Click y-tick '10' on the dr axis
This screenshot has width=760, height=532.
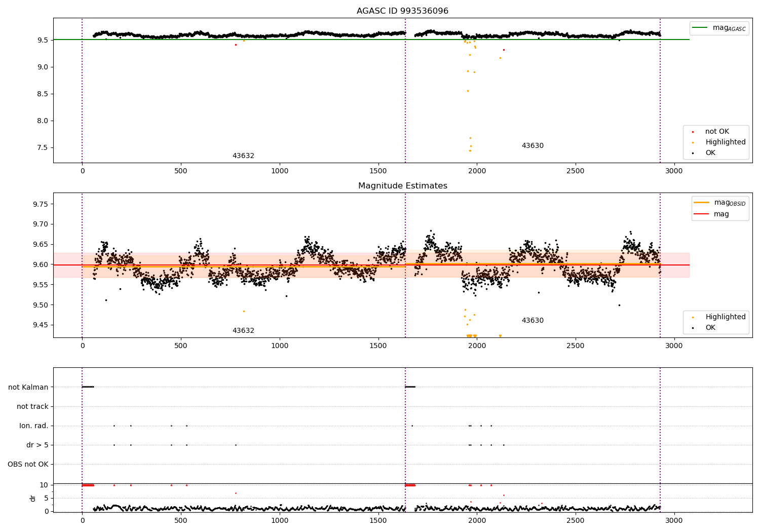click(x=44, y=485)
